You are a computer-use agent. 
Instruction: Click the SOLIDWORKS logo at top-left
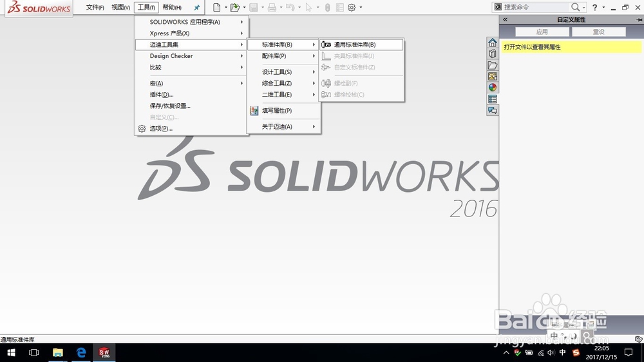point(39,7)
